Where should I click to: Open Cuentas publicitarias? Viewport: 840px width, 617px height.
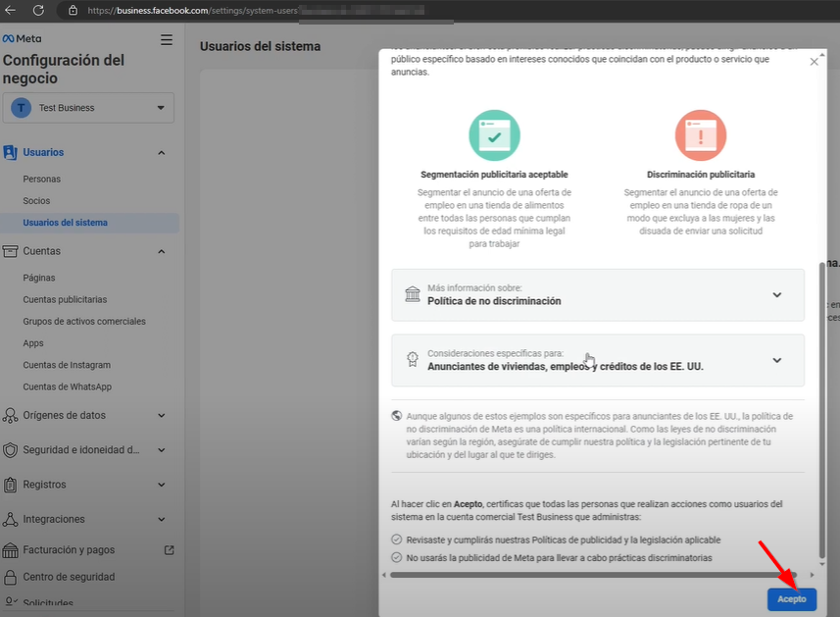coord(65,299)
